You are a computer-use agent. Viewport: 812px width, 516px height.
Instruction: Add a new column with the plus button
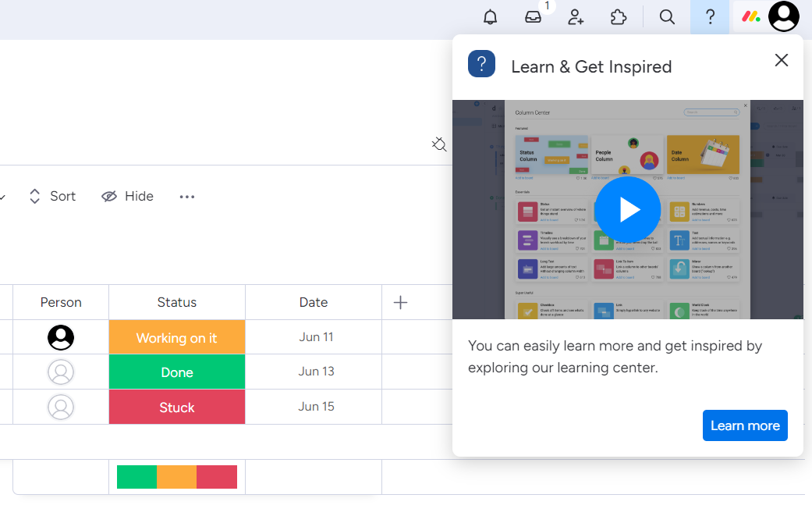click(399, 302)
